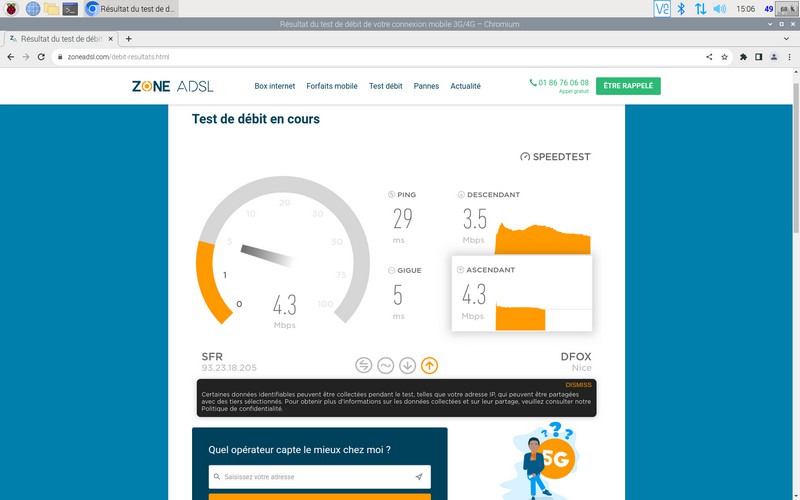
Task: Click the ÊTRE RAPPELÉ button
Action: pos(628,86)
